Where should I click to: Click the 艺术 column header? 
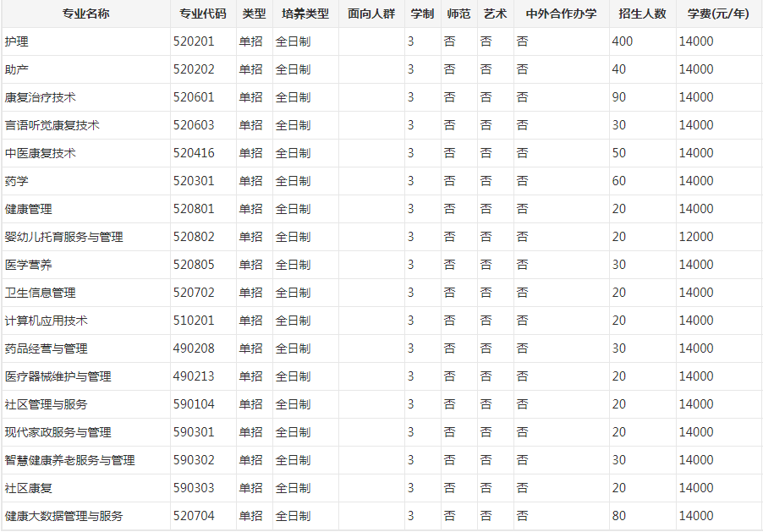[496, 14]
